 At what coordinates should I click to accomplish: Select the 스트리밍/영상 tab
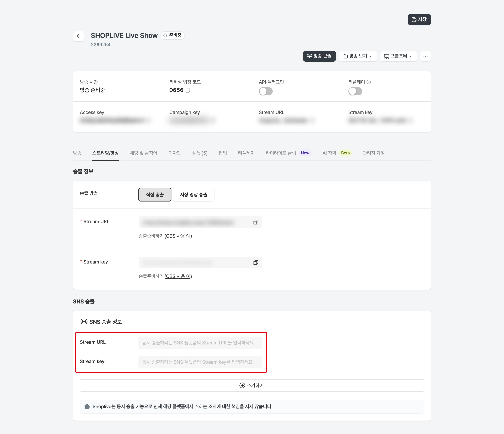tap(106, 153)
